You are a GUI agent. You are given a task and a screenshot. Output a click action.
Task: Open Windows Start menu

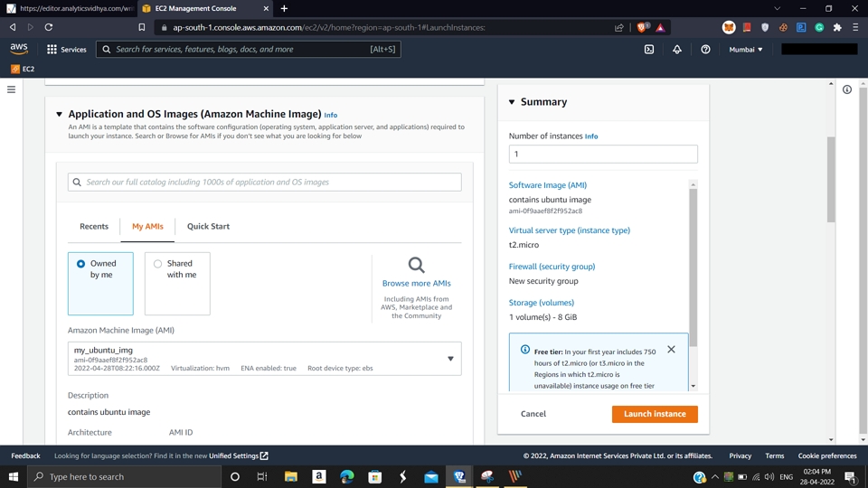pos(14,476)
